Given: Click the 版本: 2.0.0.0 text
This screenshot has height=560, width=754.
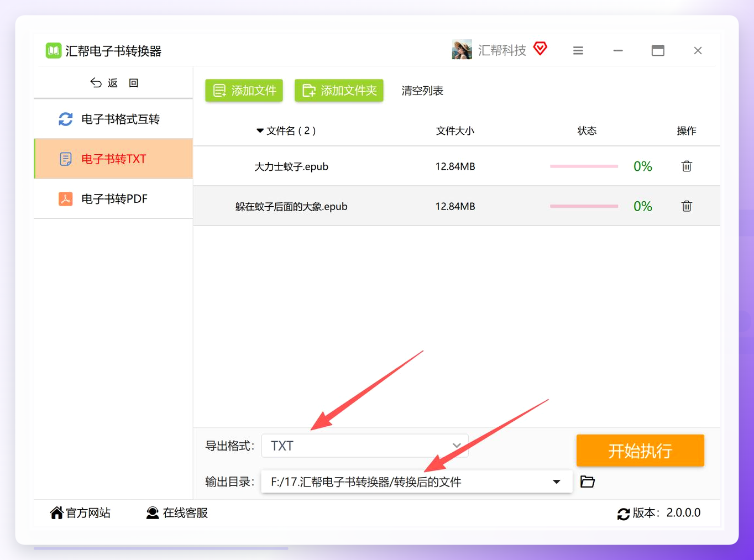Looking at the screenshot, I should pos(667,513).
